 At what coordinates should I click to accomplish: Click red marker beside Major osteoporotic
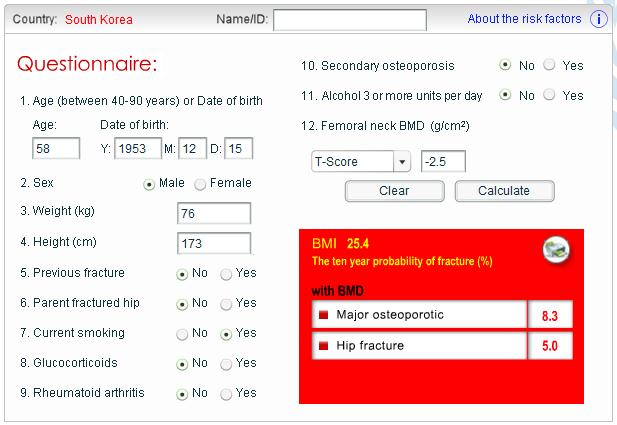pyautogui.click(x=323, y=315)
